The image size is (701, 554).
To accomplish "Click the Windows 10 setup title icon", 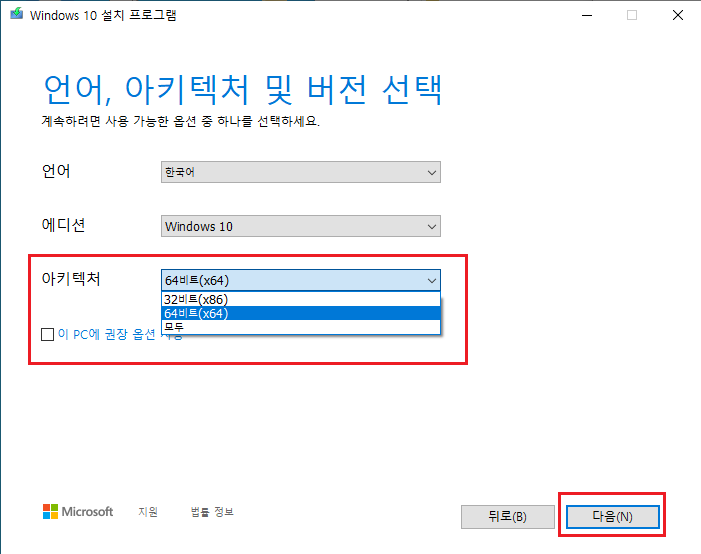I will tap(17, 14).
